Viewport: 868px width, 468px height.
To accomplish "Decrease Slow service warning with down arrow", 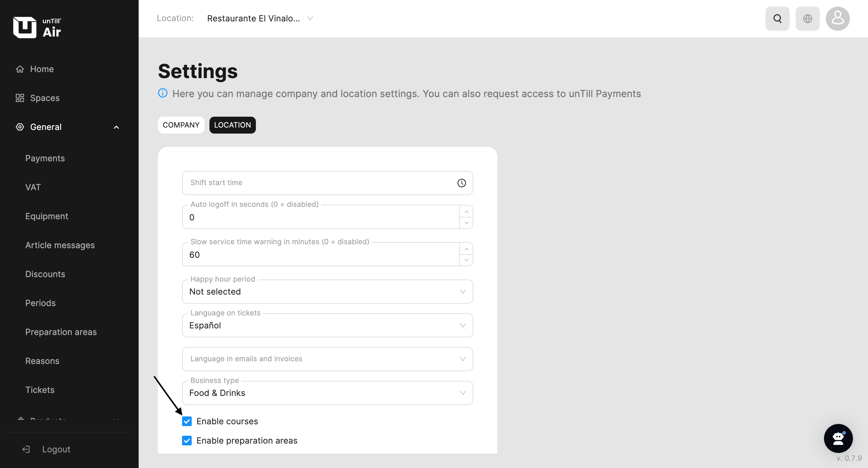I will (x=466, y=260).
